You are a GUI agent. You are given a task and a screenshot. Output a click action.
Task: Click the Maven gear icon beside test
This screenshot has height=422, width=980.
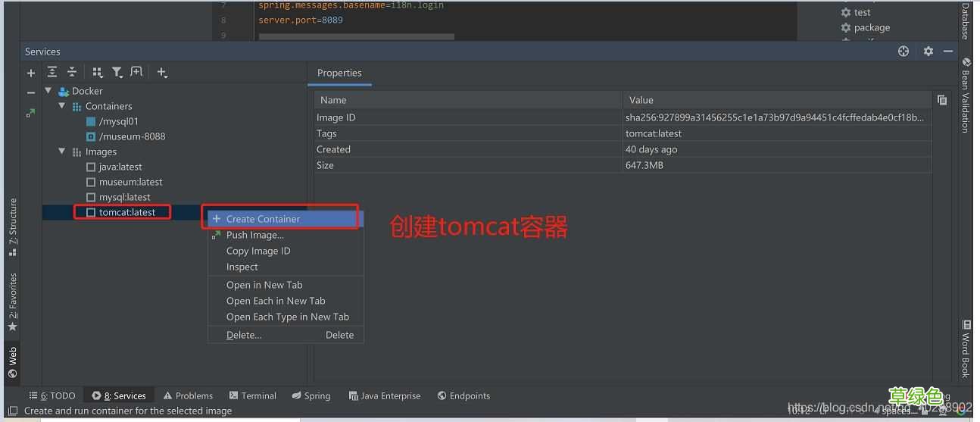[846, 12]
